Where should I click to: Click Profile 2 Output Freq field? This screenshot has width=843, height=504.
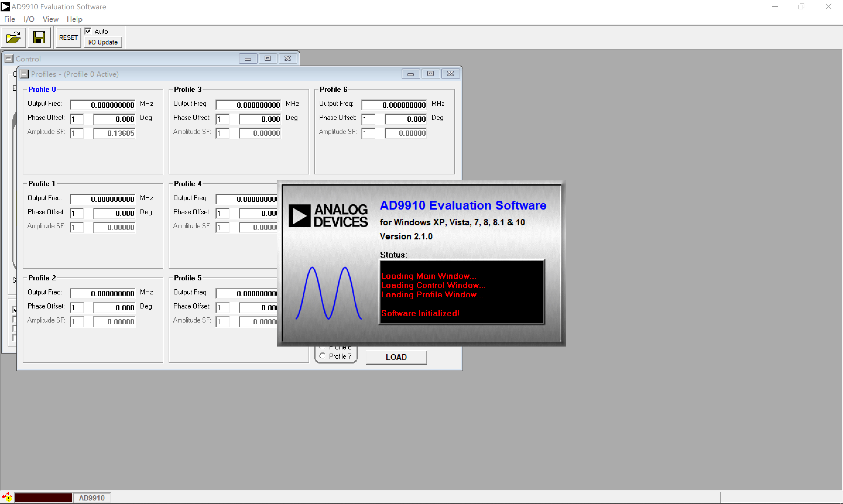coord(102,293)
